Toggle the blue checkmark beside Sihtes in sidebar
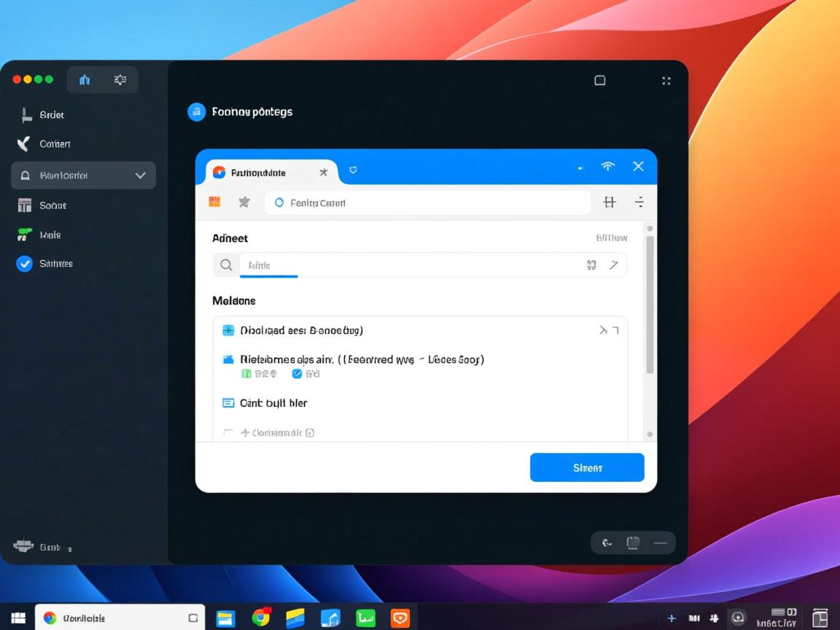840x630 pixels. 25,264
